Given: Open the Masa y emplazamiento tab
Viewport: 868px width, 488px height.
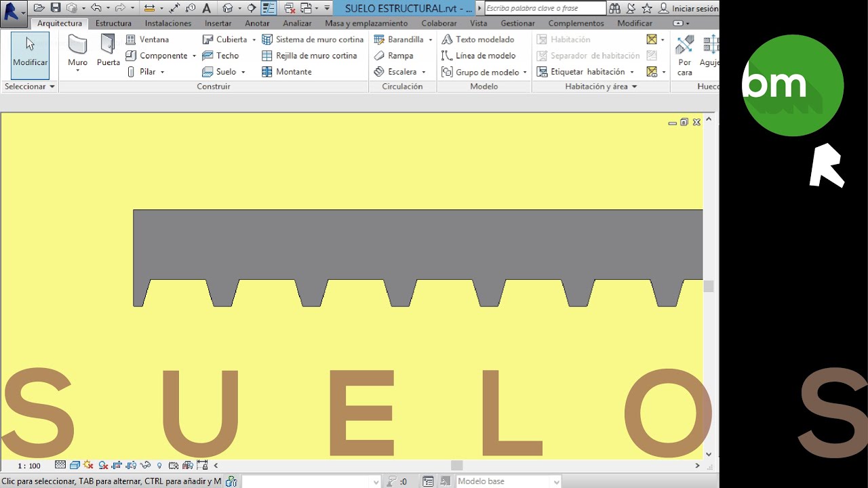Looking at the screenshot, I should [366, 23].
